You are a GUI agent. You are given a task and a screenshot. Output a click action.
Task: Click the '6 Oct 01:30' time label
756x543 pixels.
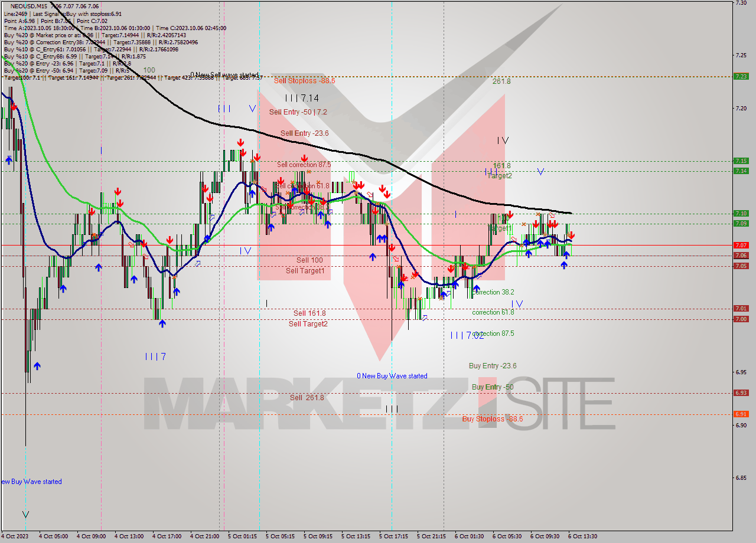click(469, 537)
